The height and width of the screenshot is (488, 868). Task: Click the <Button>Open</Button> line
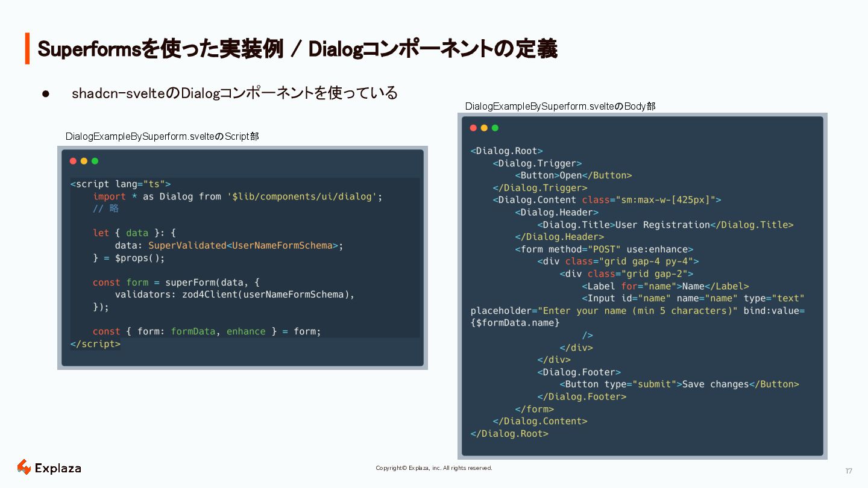(x=574, y=175)
